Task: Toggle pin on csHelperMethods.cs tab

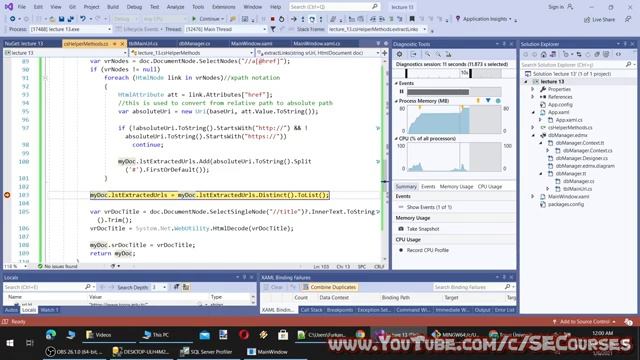Action: click(x=115, y=44)
